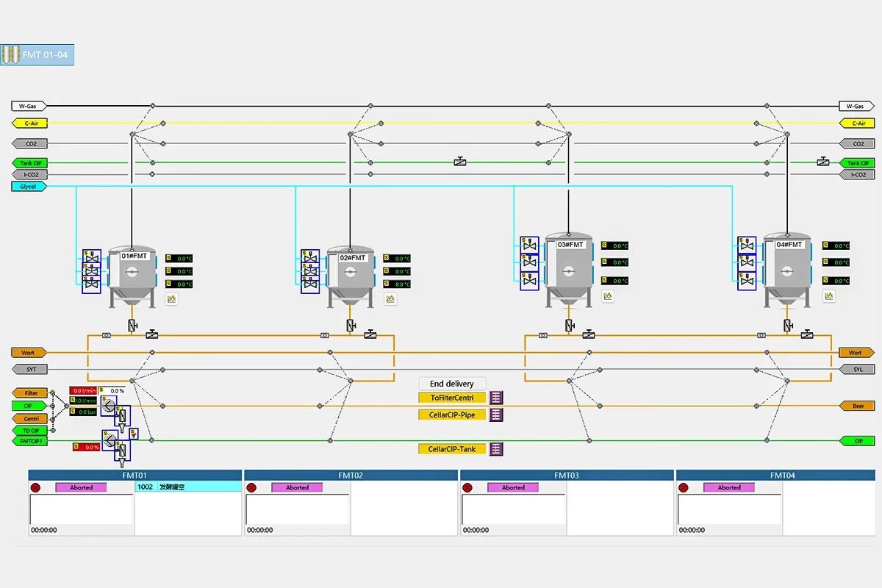Click the right CO2 line label
This screenshot has height=588, width=882.
(x=857, y=144)
